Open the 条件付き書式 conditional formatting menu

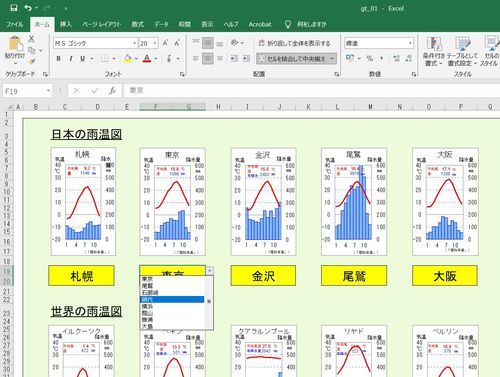pyautogui.click(x=434, y=51)
